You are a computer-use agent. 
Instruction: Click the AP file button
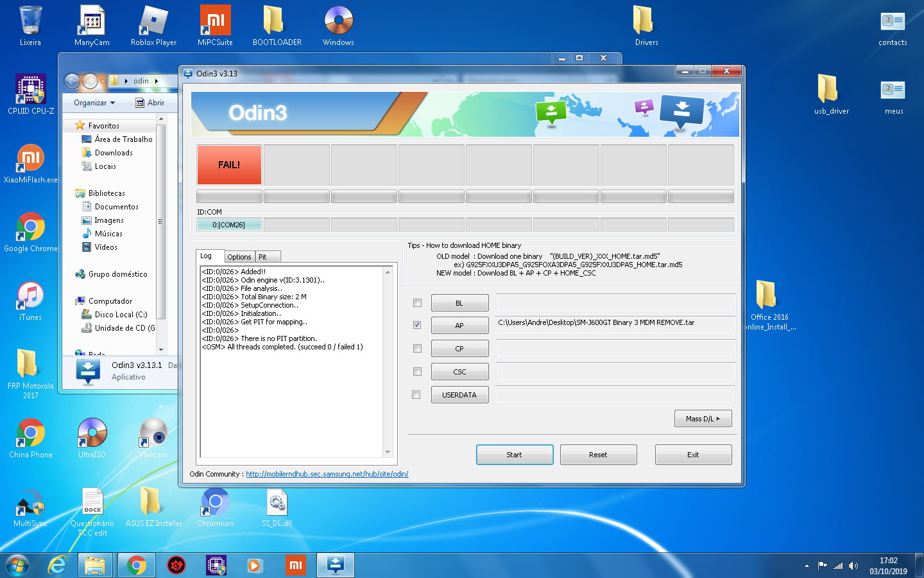[459, 326]
